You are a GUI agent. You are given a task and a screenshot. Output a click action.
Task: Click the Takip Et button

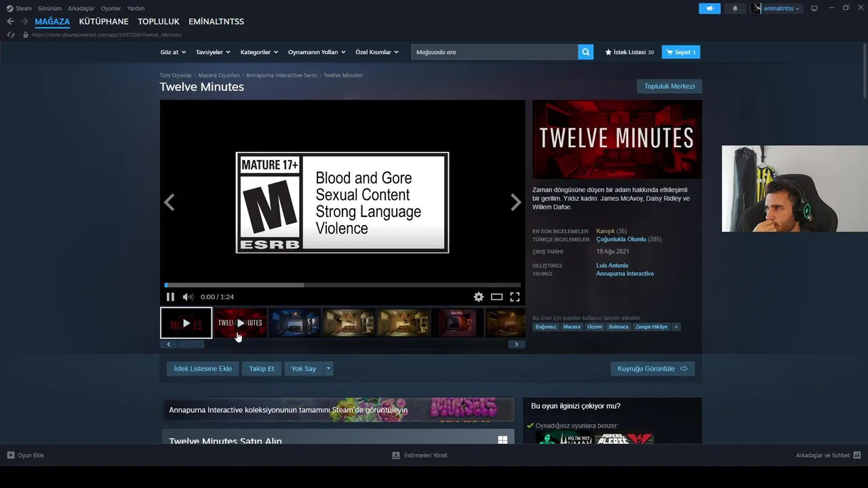[x=262, y=369]
